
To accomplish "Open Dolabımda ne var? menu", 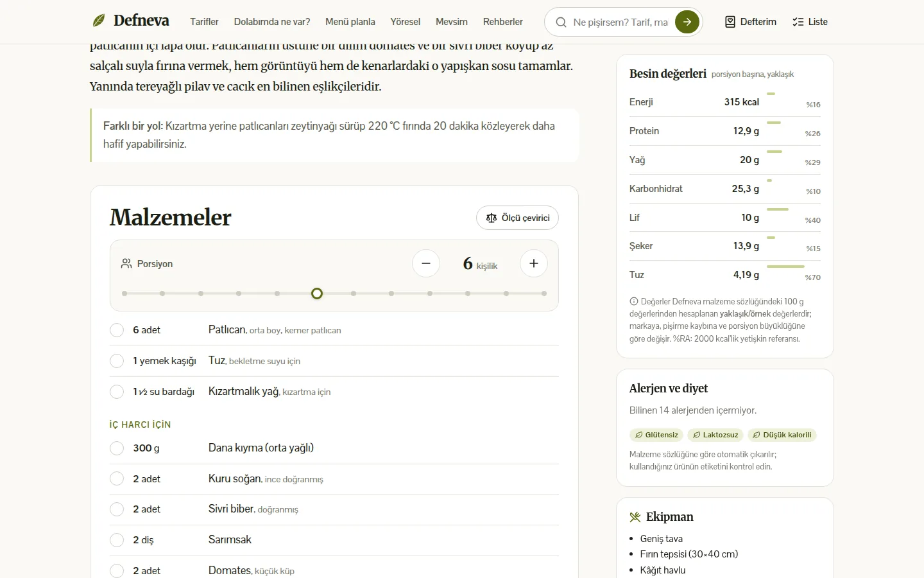I will 272,22.
